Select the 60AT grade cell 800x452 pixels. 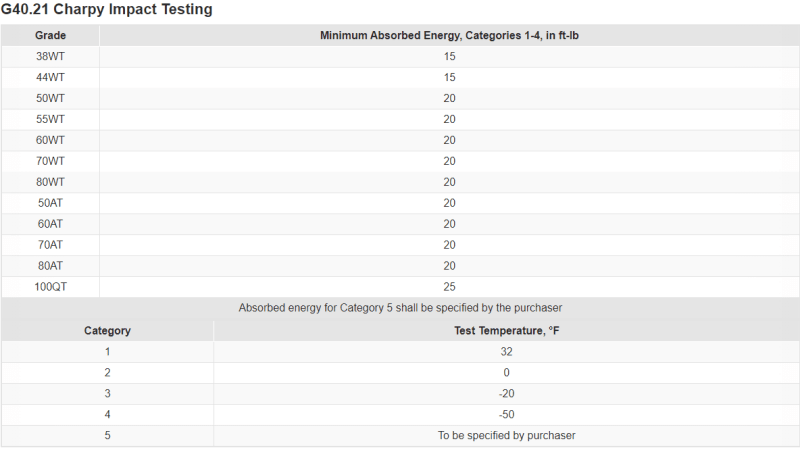[x=51, y=223]
